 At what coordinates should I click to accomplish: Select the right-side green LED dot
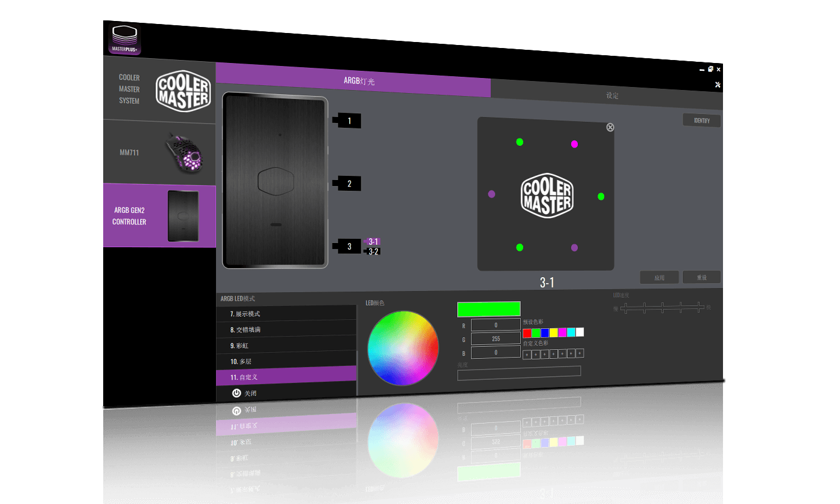coord(601,197)
